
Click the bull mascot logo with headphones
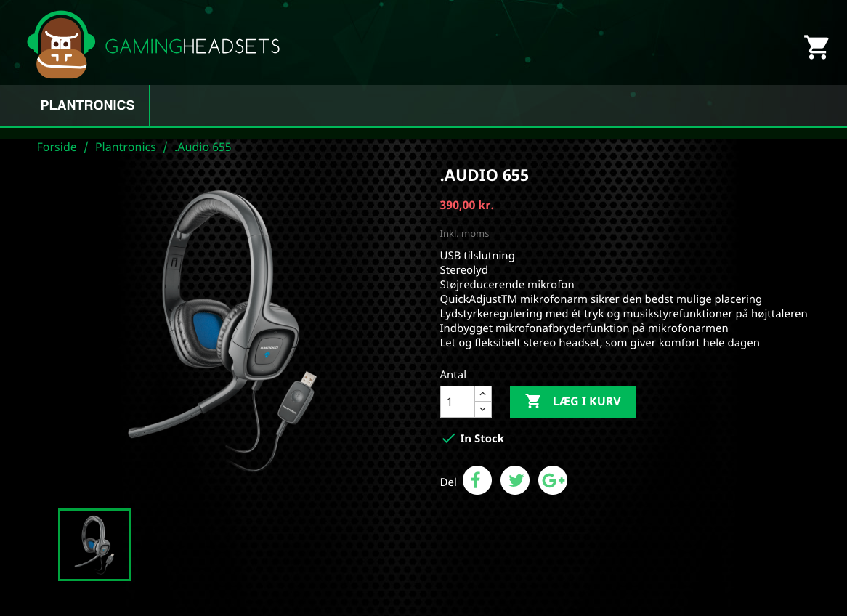(61, 45)
